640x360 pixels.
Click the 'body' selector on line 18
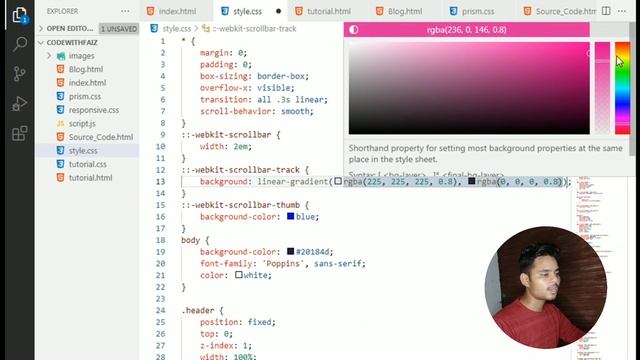pos(190,240)
